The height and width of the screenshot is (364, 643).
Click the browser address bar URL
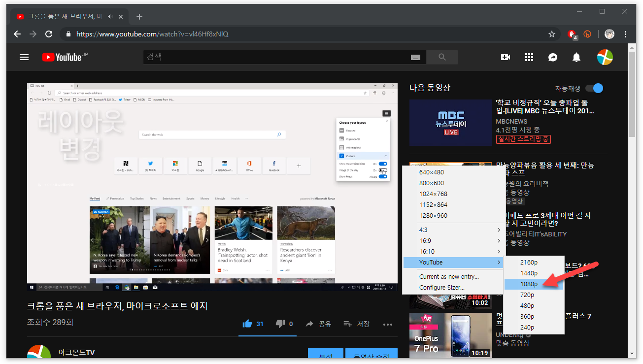point(152,34)
